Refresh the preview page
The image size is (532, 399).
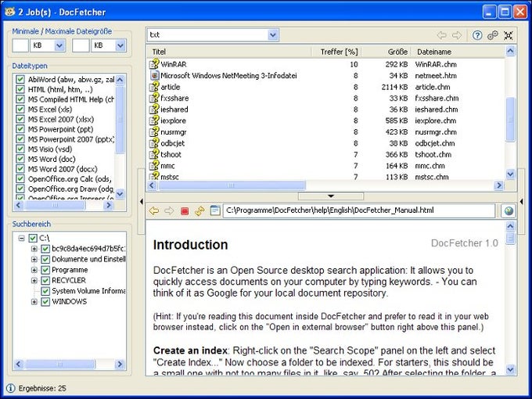(199, 211)
